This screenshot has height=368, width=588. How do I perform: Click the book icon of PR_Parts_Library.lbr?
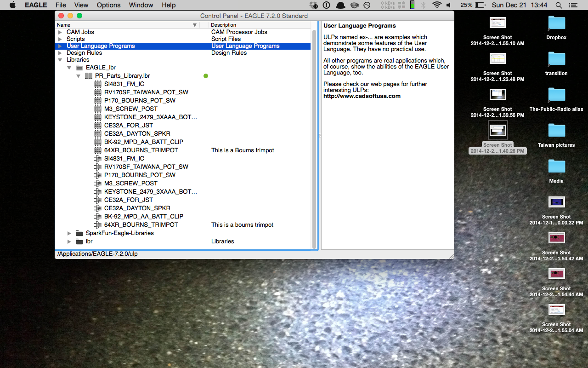(x=89, y=75)
